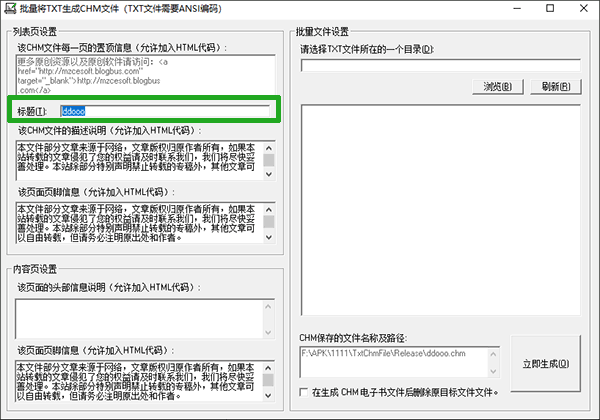Image resolution: width=600 pixels, height=420 pixels.
Task: Click the TXT directory path input field
Action: tap(441, 66)
